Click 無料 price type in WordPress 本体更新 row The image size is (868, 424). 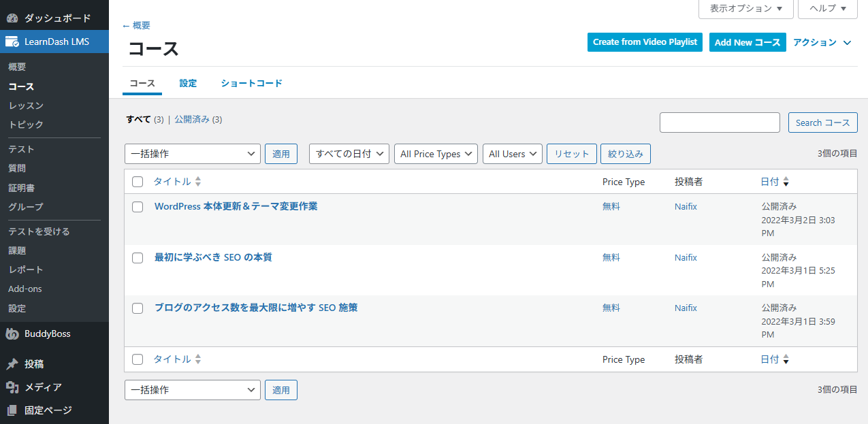pos(611,206)
